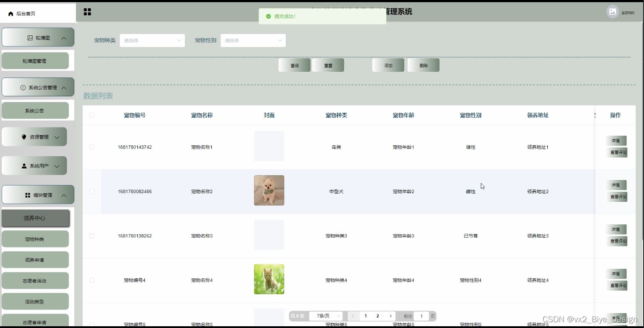Viewport: 644px width, 328px height.
Task: Expand the 资源管理 menu chevron
Action: coord(56,137)
